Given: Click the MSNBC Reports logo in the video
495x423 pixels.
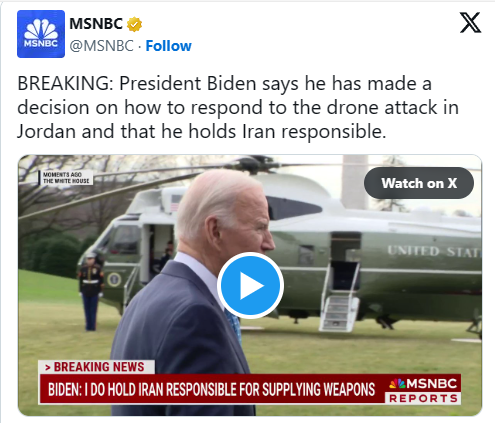Looking at the screenshot, I should click(x=423, y=390).
